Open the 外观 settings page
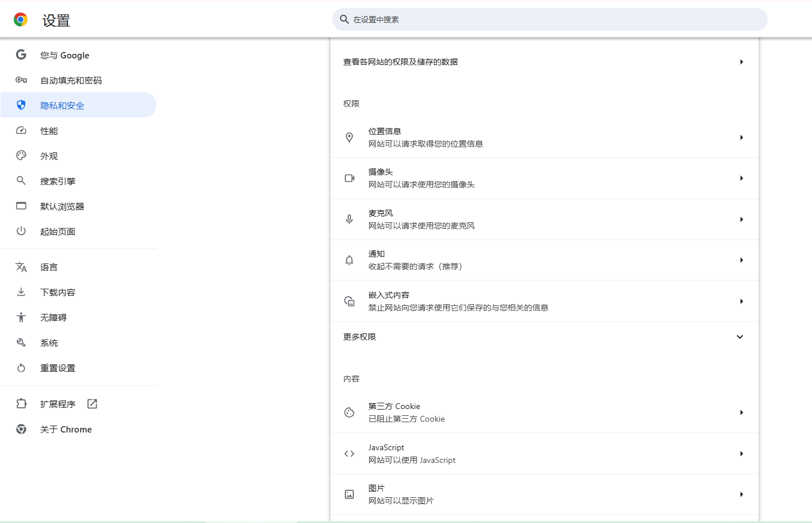Screen dimensions: 812x523 coord(78,156)
